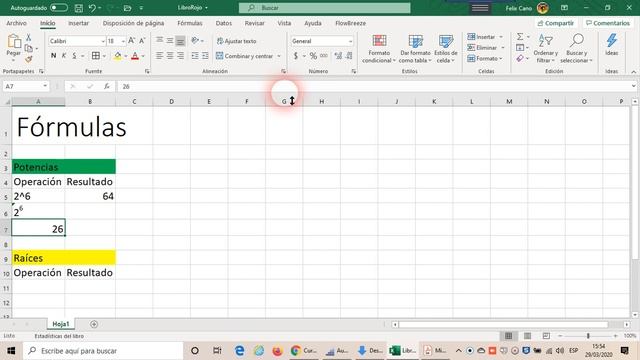
Task: Switch to the Fórmulas ribbon tab
Action: [x=190, y=23]
